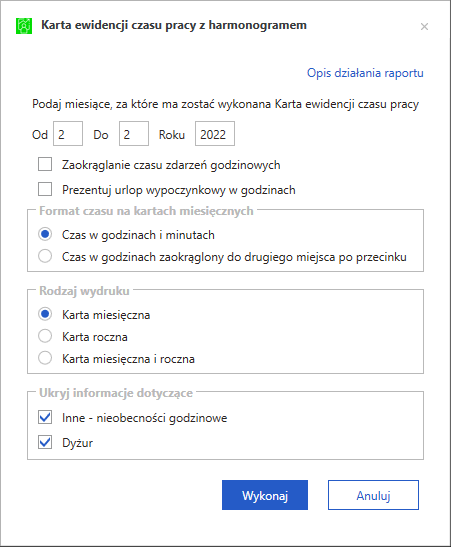Enable Prezentuj urlop wypoczynkowy w godzinach
Image resolution: width=451 pixels, height=547 pixels.
[45, 189]
